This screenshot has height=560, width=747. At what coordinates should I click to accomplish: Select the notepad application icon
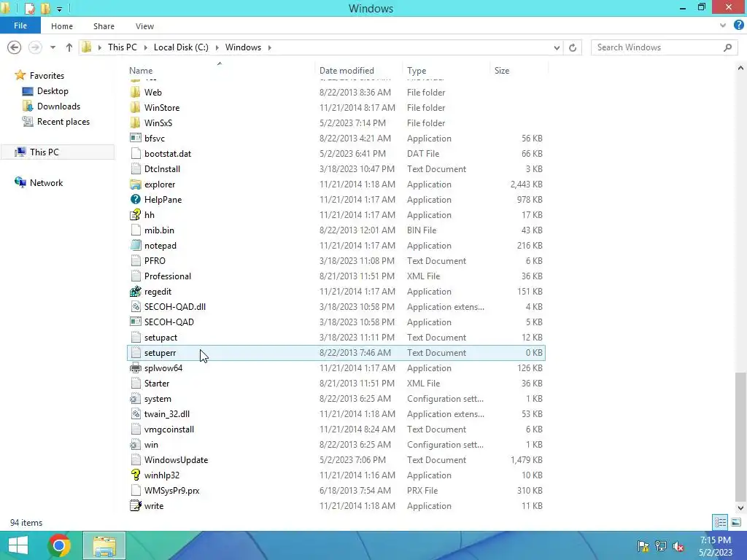(135, 245)
